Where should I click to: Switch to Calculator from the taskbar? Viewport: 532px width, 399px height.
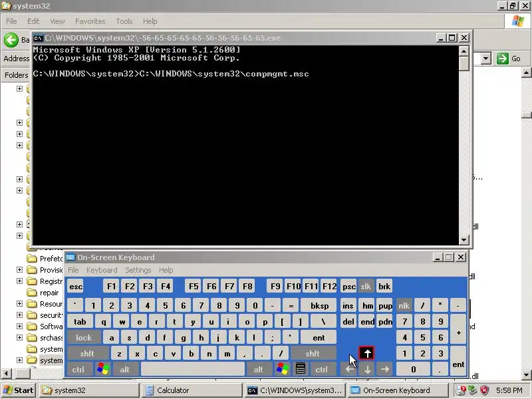click(191, 390)
